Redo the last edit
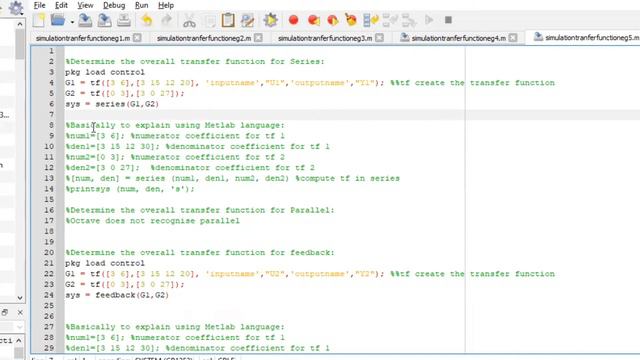The width and height of the screenshot is (640, 360). click(167, 20)
